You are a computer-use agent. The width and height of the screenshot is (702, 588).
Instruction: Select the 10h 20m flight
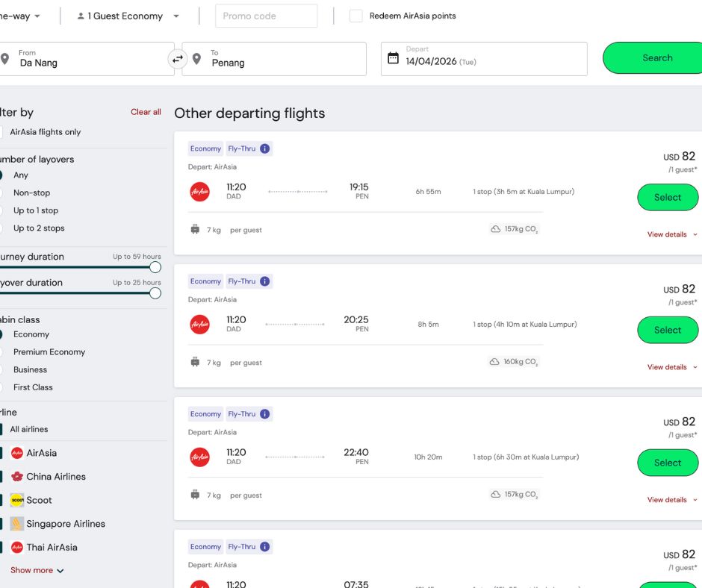click(x=668, y=463)
